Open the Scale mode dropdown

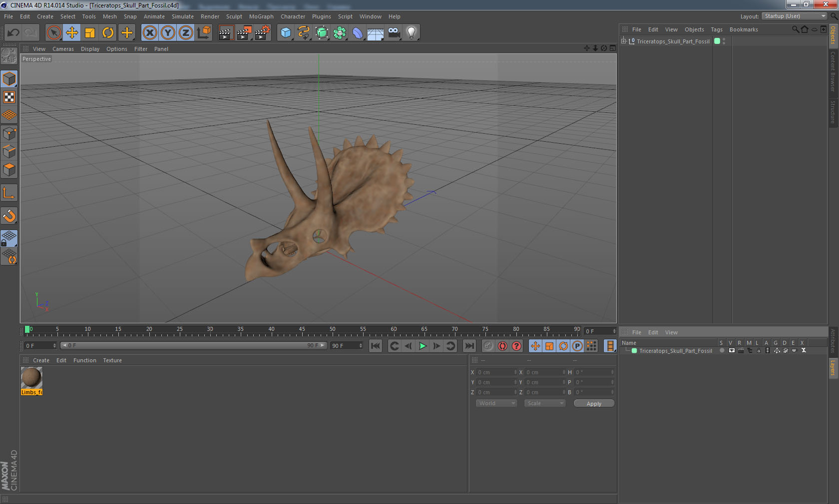coord(544,403)
